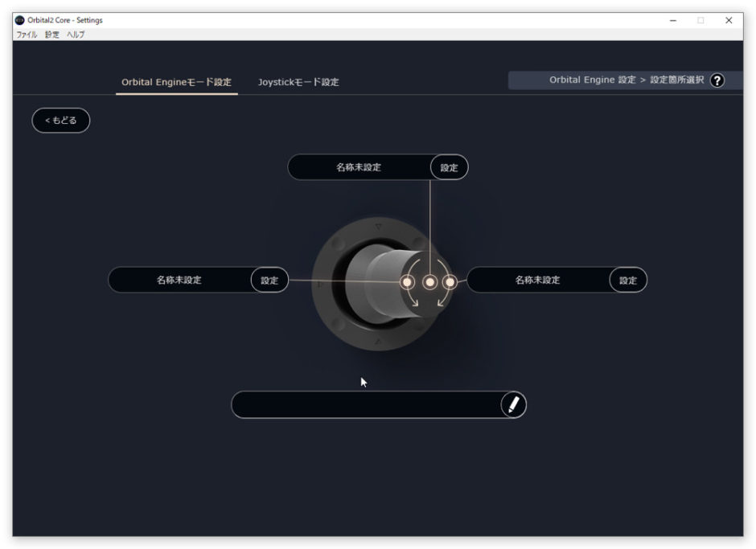Select the Orbital Engineモード設定 tab
The height and width of the screenshot is (549, 756).
(176, 82)
